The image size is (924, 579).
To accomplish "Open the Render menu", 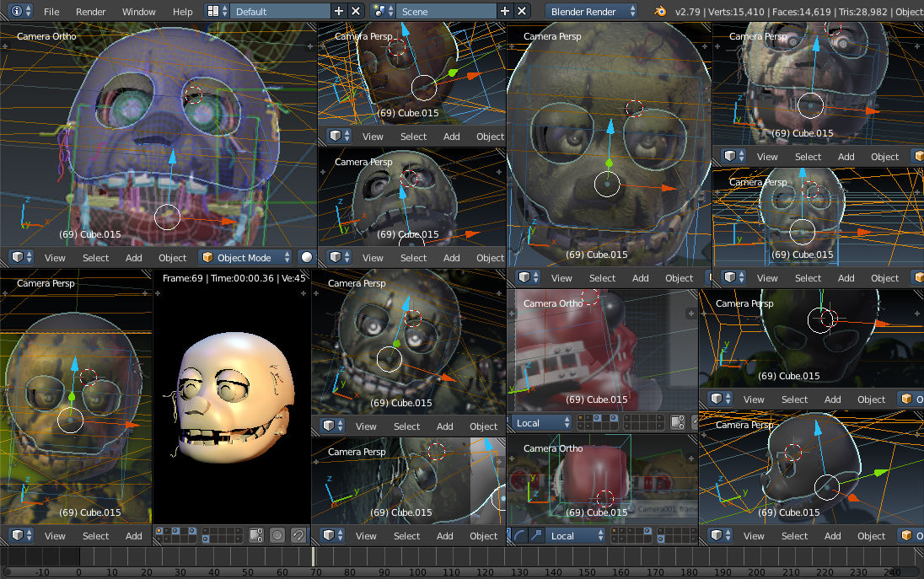I will (91, 12).
